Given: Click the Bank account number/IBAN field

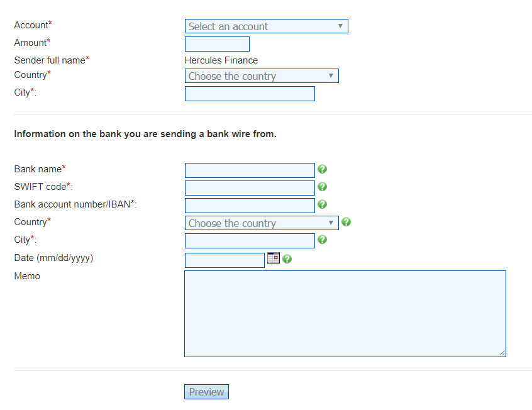Looking at the screenshot, I should pyautogui.click(x=250, y=206).
